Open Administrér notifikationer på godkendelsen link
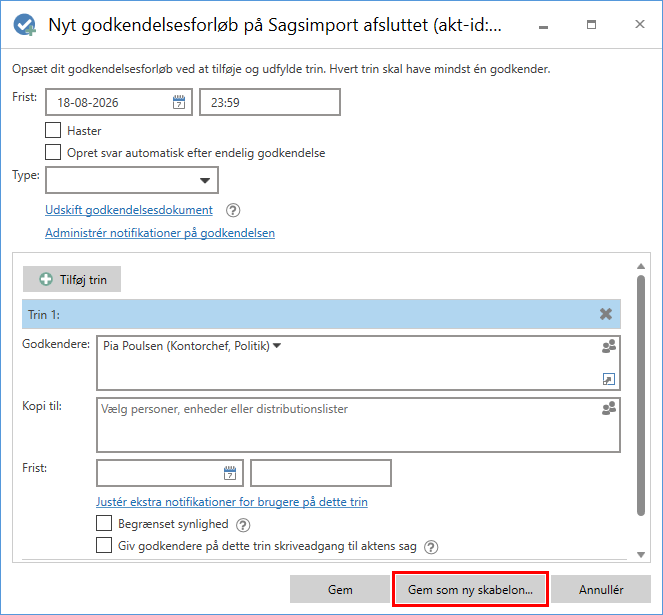Viewport: 663px width, 615px height. click(160, 233)
